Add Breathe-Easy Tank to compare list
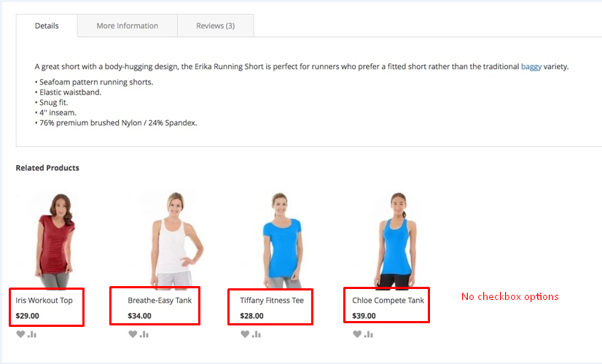Screen dimensions: 602x364 [x=144, y=334]
